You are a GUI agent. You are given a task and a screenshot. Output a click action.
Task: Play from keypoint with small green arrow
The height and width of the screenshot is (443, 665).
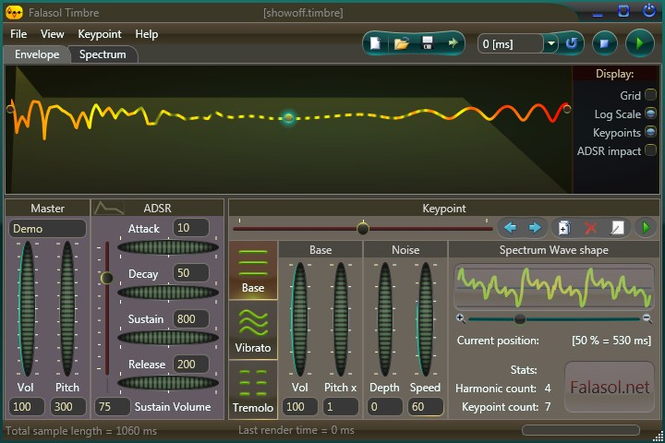pos(646,228)
